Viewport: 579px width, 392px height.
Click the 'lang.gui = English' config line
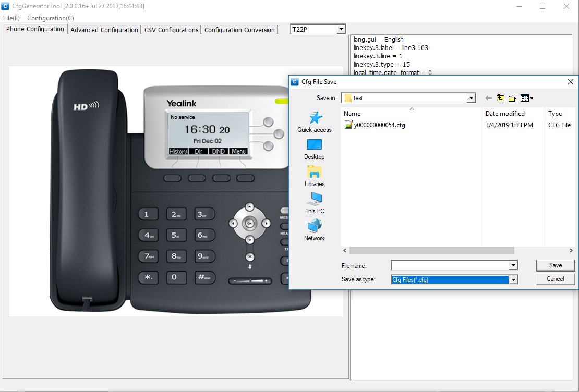pyautogui.click(x=379, y=40)
